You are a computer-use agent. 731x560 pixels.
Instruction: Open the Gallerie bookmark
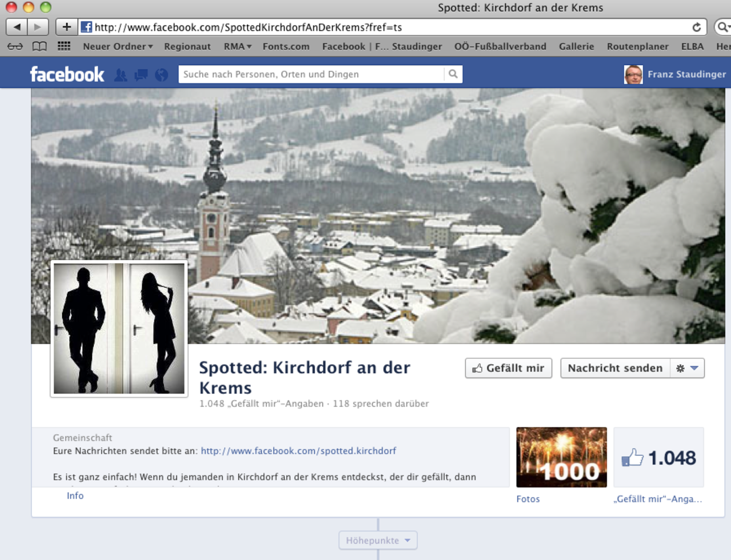[576, 47]
